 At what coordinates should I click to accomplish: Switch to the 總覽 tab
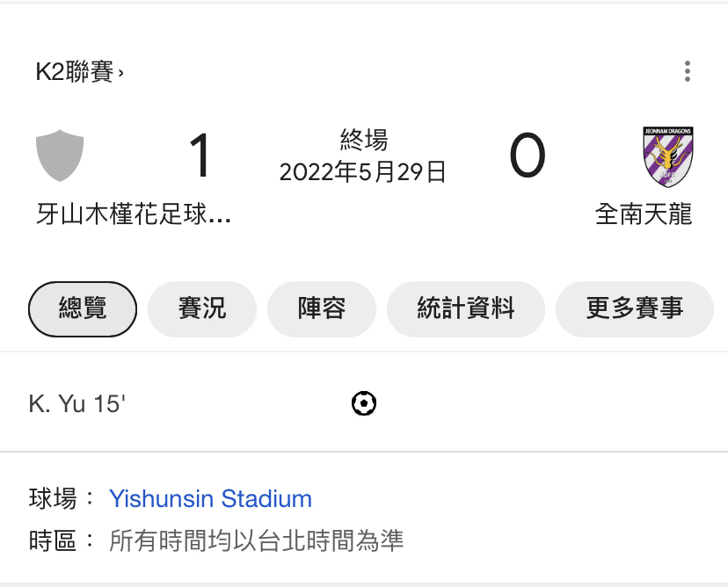click(83, 309)
